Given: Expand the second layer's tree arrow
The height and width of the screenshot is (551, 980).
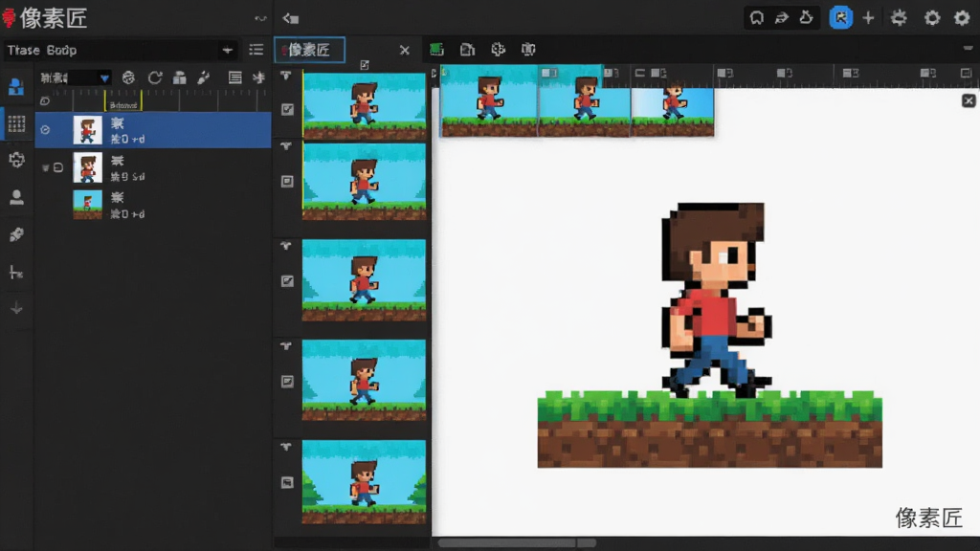Looking at the screenshot, I should pos(45,167).
